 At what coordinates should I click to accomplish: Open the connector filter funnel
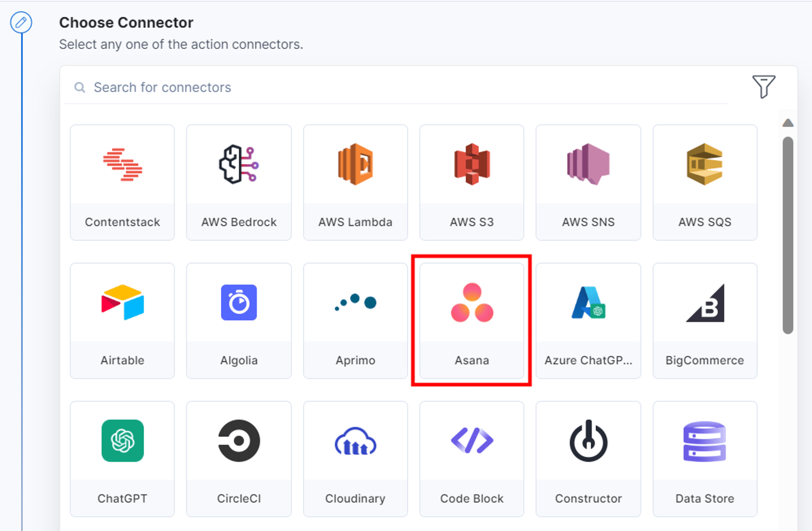coord(764,87)
